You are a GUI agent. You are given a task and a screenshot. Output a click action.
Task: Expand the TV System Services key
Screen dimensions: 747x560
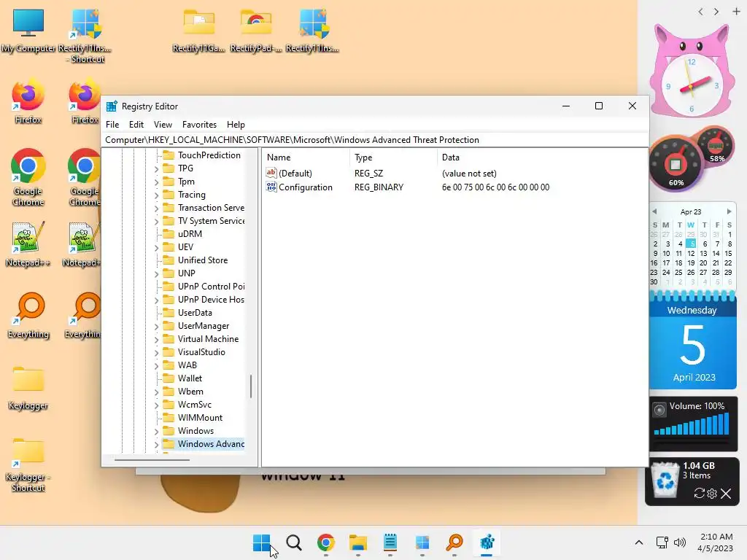click(x=156, y=221)
